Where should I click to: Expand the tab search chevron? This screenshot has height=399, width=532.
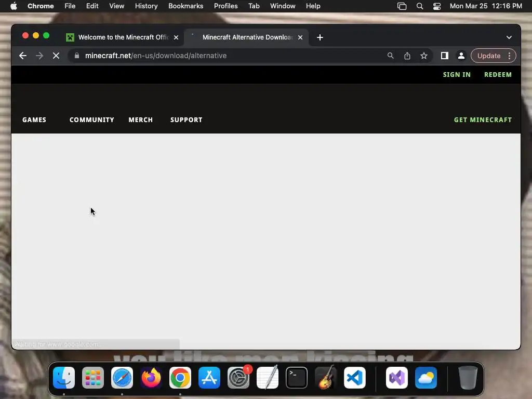coord(509,37)
